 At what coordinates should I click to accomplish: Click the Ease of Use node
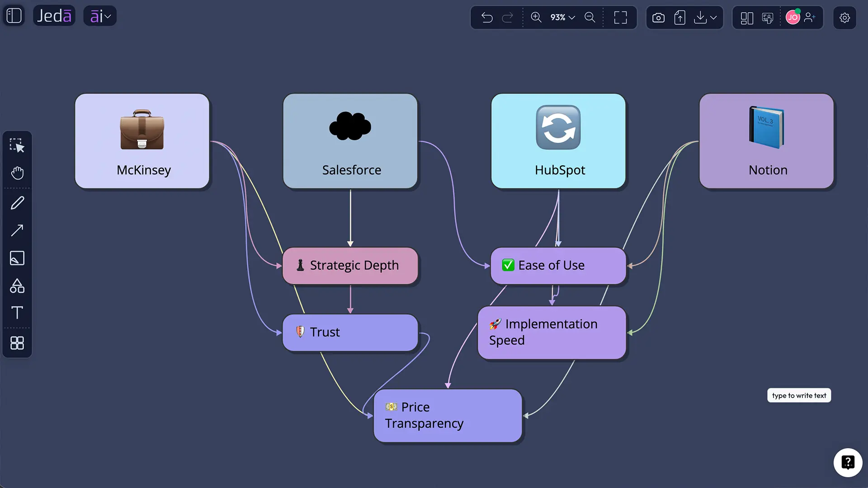[558, 266]
